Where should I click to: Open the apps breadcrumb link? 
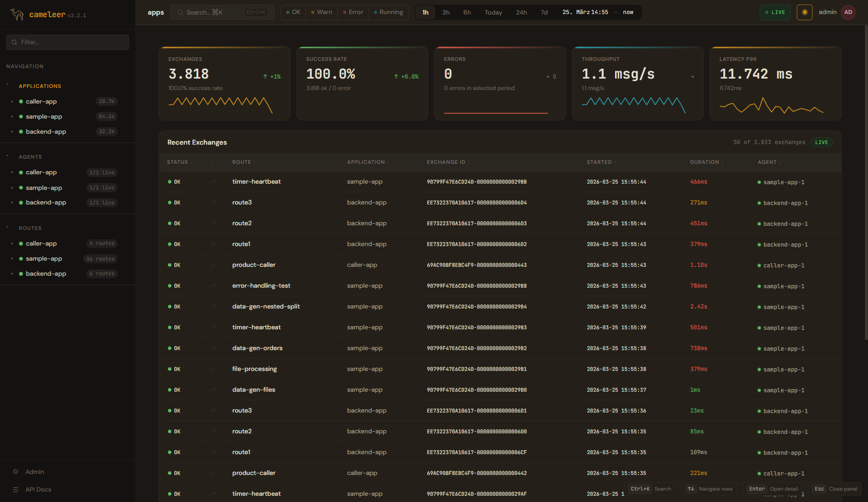tap(156, 12)
